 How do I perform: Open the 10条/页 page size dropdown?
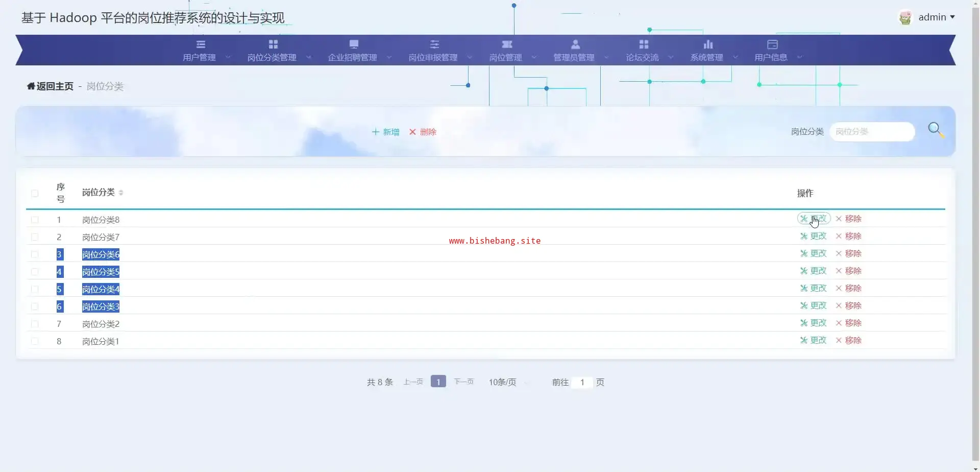(508, 382)
